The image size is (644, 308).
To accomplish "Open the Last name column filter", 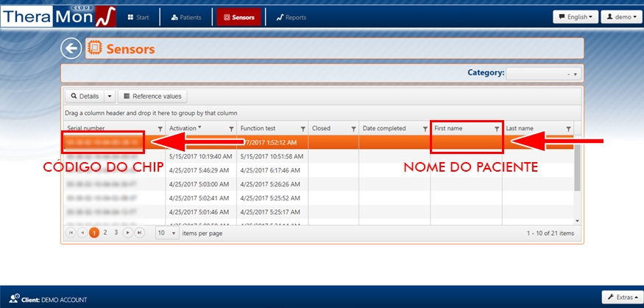I will [x=568, y=128].
